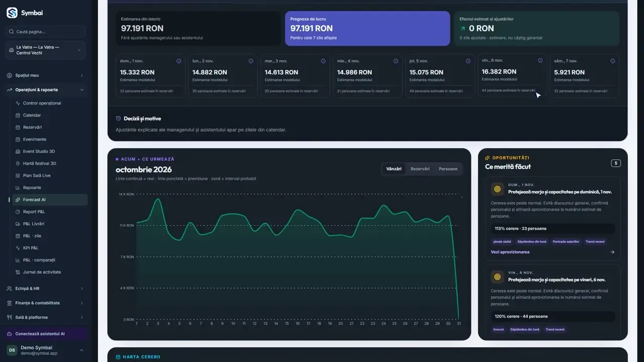Expand the Sală & platforme section
644x362 pixels.
coord(45,317)
